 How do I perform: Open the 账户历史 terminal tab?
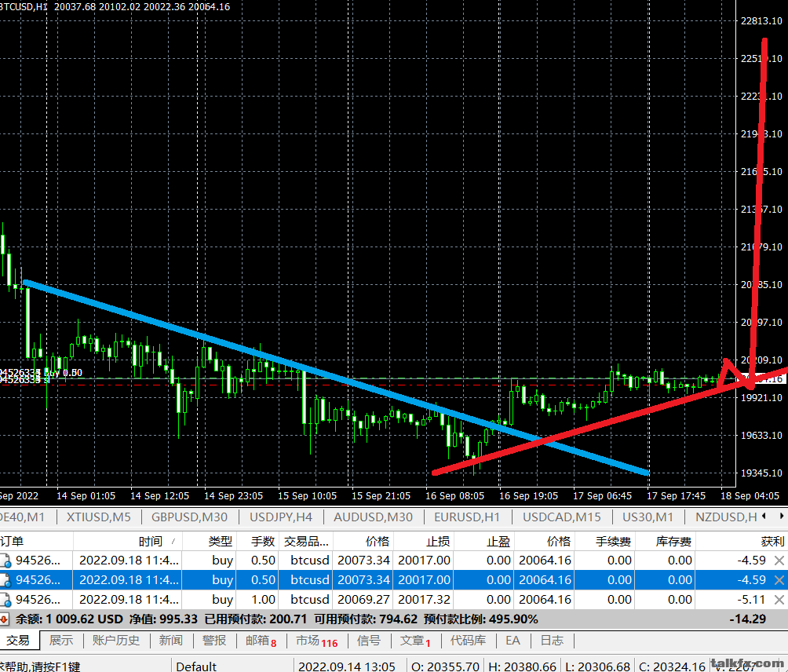tap(116, 641)
